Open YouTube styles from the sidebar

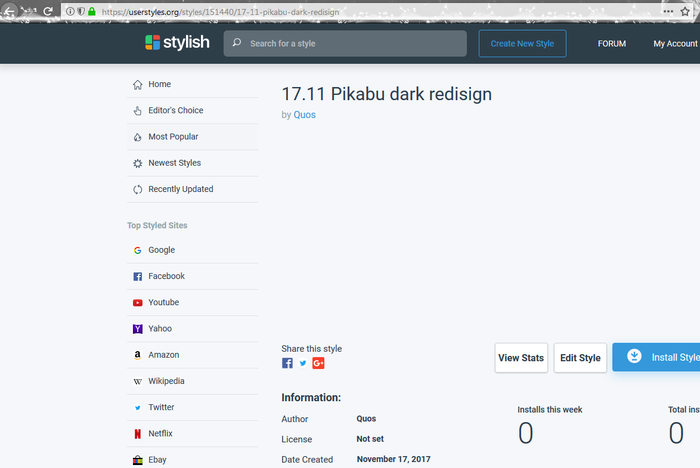(x=163, y=302)
